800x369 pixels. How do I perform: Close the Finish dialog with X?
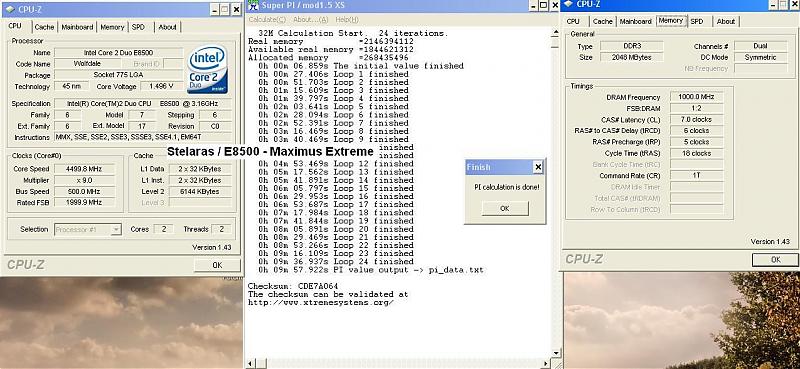[x=538, y=167]
